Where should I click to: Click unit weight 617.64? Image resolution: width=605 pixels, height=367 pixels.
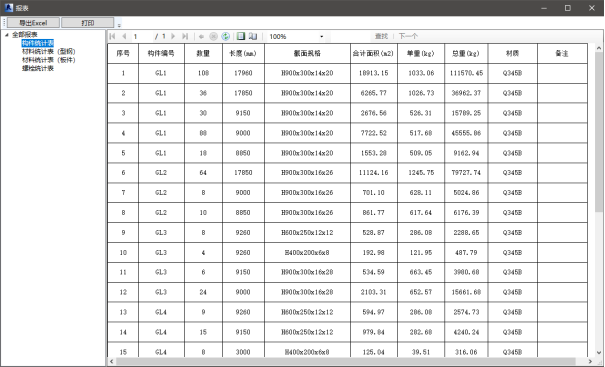421,213
